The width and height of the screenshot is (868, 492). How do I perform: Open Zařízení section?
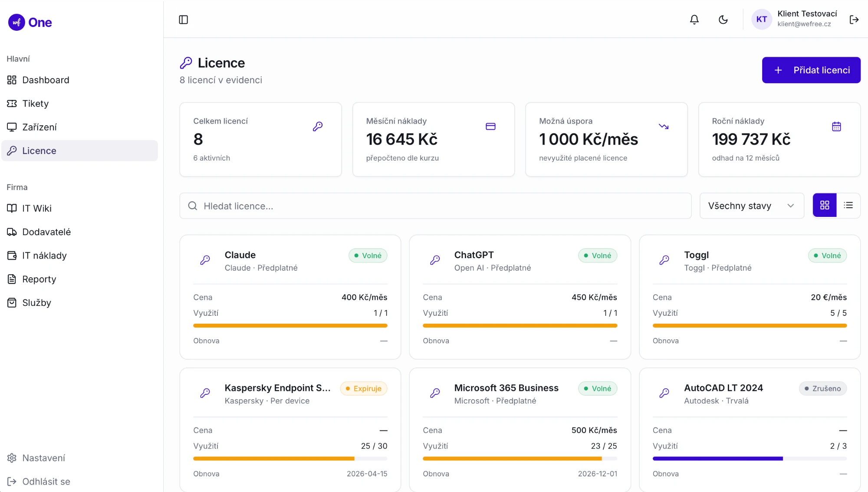(x=80, y=127)
